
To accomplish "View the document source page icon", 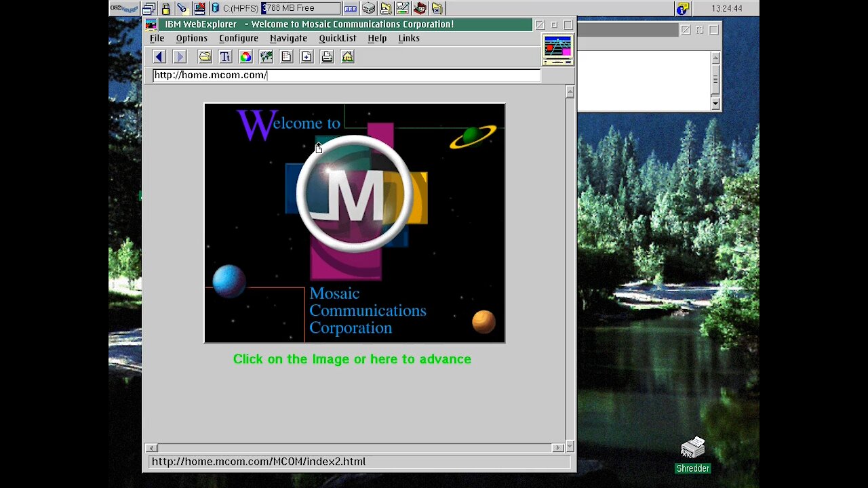I will point(286,57).
